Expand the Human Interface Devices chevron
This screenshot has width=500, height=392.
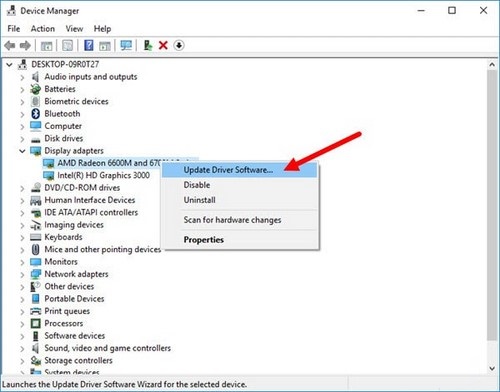point(22,201)
